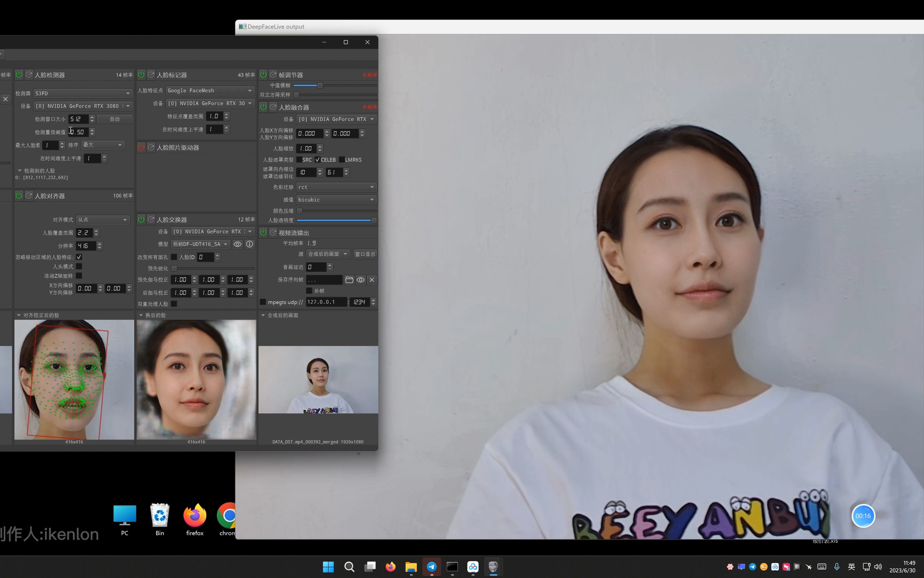Viewport: 924px width, 578px height.
Task: Open 源 合成后的画面 dropdown
Action: [328, 254]
